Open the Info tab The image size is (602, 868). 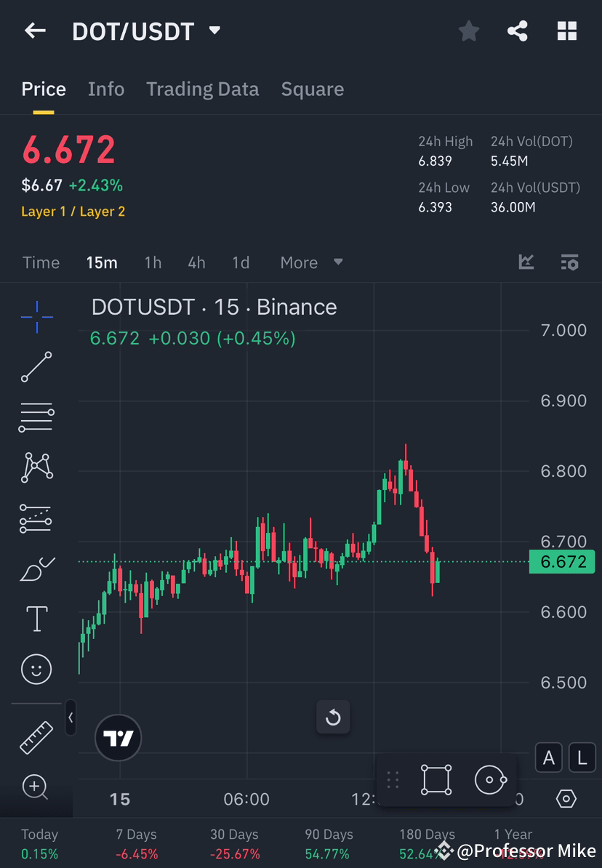(x=105, y=89)
